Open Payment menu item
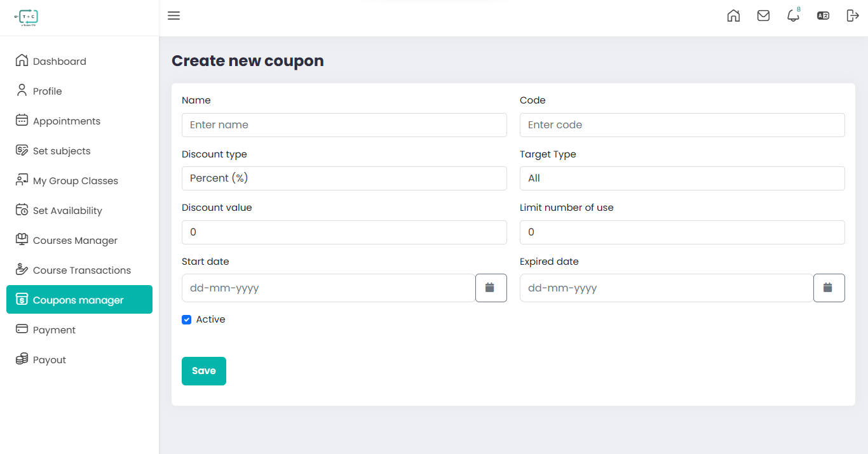The width and height of the screenshot is (868, 454). pos(79,330)
